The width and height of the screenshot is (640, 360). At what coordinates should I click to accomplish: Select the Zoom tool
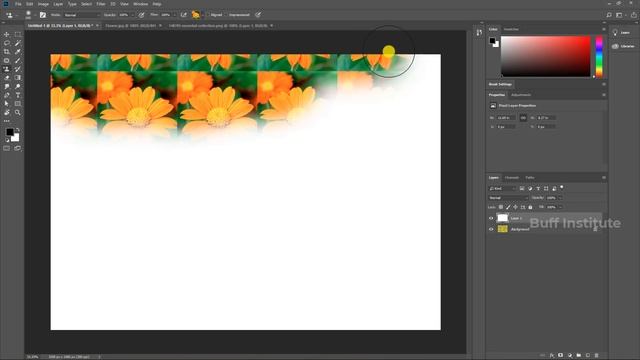pyautogui.click(x=18, y=112)
